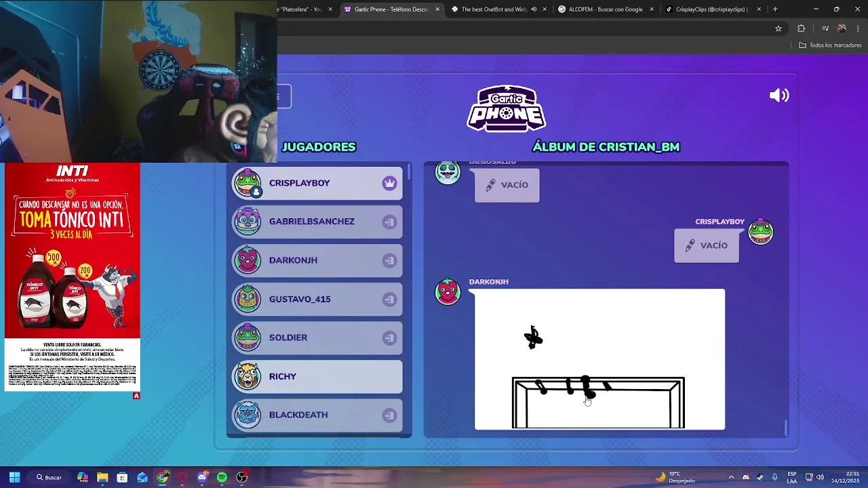Click the DARKONJH avatar in the album

(448, 291)
